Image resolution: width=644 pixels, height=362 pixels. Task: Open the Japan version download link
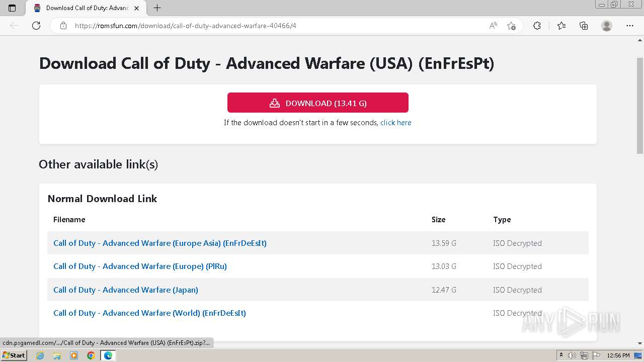click(126, 290)
